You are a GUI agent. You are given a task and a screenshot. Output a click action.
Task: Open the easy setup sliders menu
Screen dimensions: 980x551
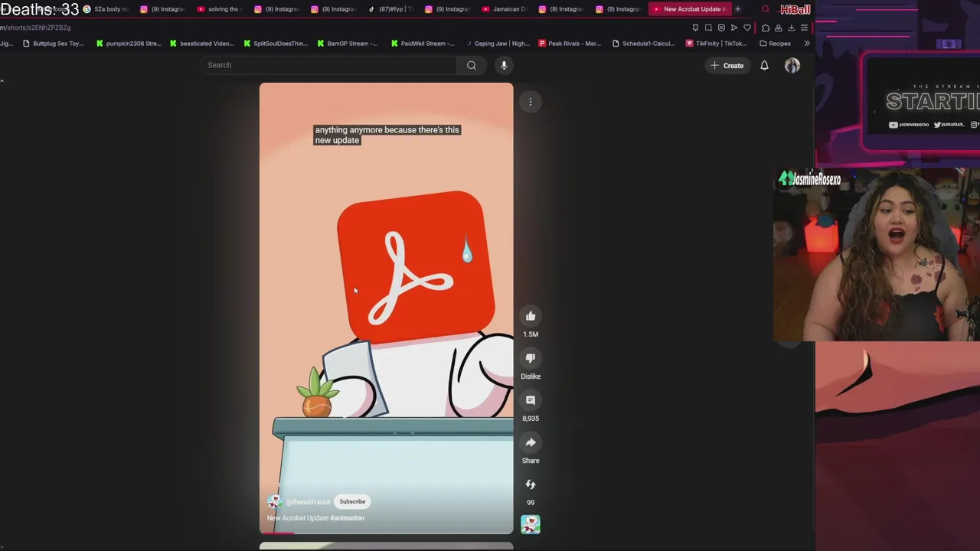click(x=805, y=28)
